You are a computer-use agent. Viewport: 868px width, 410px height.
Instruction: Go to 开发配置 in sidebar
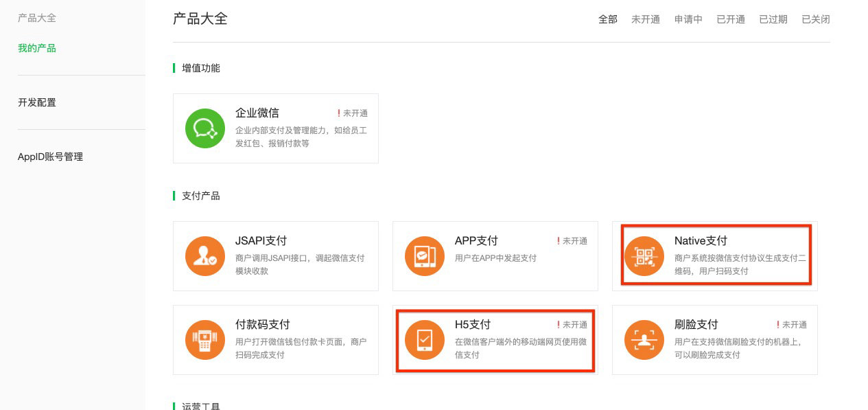[37, 102]
